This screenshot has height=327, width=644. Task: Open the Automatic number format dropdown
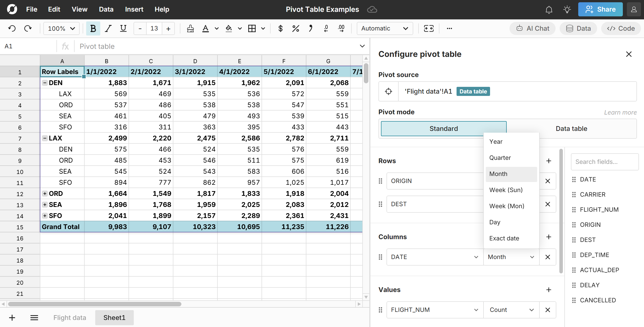[384, 28]
